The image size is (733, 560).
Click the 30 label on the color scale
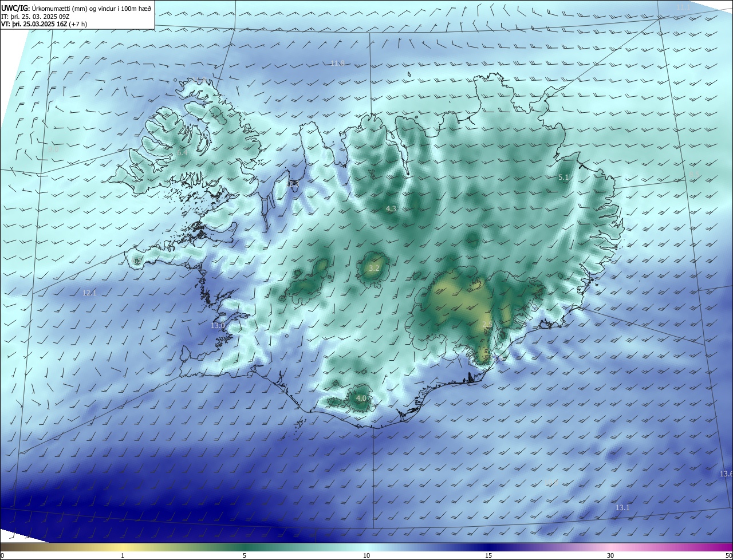point(610,555)
